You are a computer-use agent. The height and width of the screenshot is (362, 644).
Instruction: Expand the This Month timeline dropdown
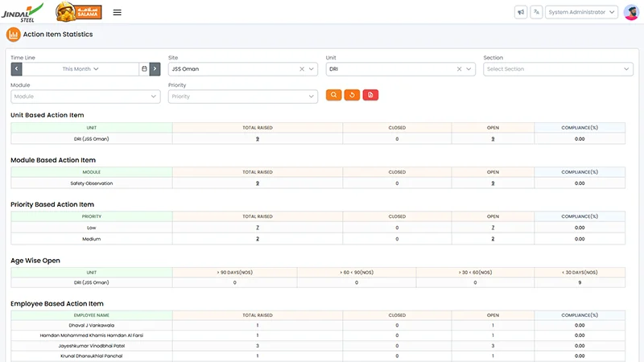click(x=80, y=69)
